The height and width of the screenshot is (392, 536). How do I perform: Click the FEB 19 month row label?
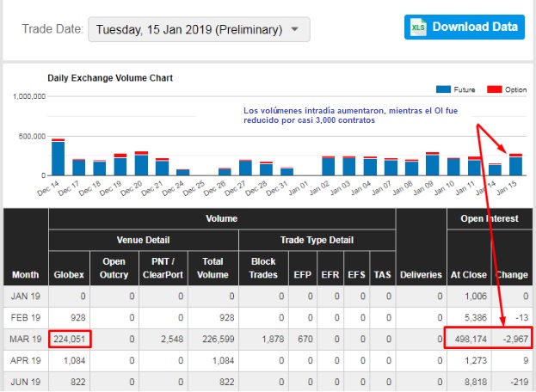pos(26,317)
